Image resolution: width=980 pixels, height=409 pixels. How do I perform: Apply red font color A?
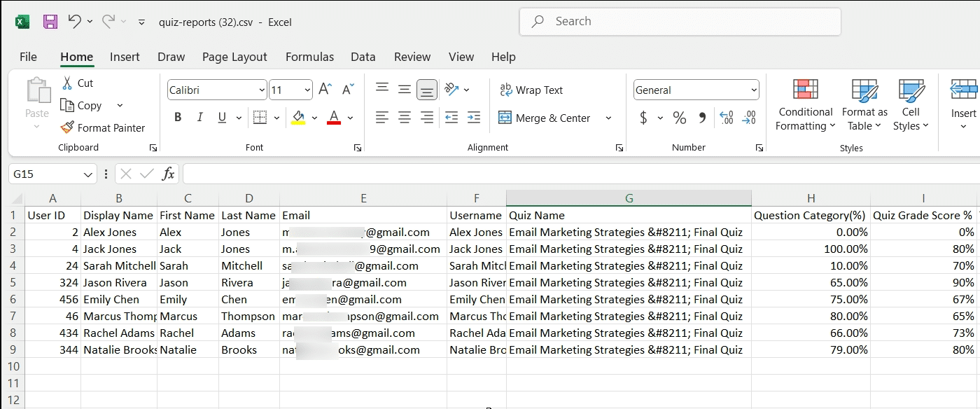pyautogui.click(x=334, y=118)
